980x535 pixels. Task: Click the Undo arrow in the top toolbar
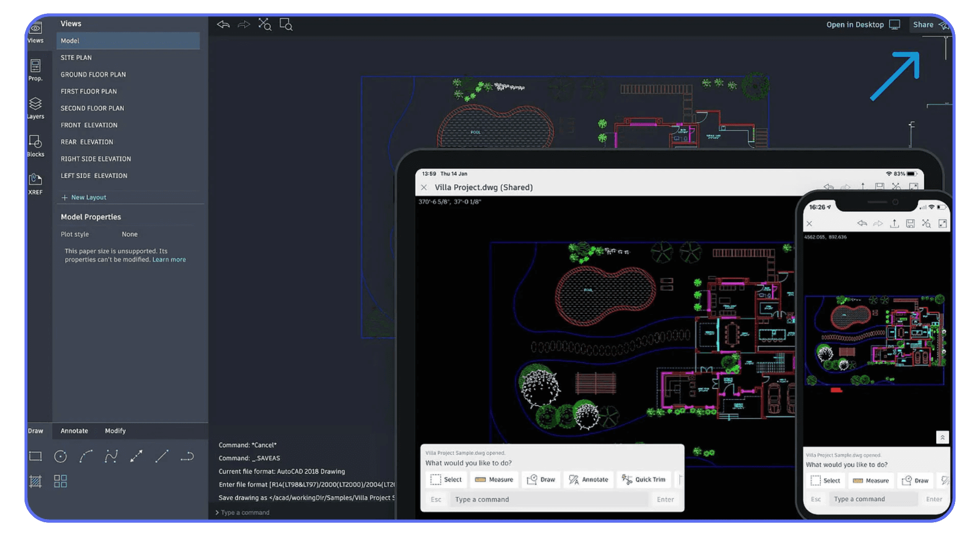pos(223,24)
